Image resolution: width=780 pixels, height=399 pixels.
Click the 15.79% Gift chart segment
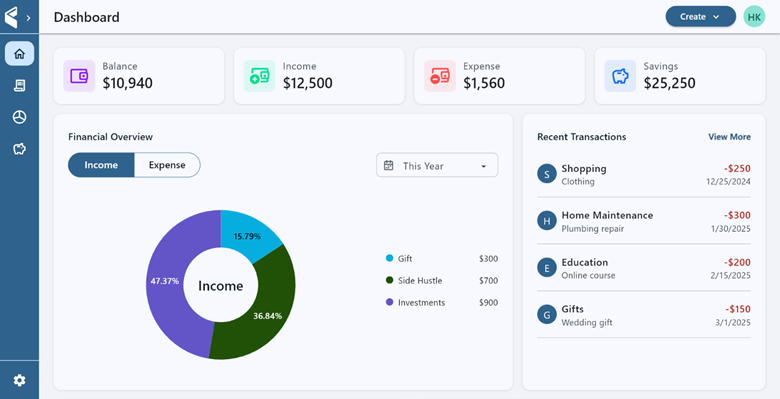pyautogui.click(x=247, y=236)
